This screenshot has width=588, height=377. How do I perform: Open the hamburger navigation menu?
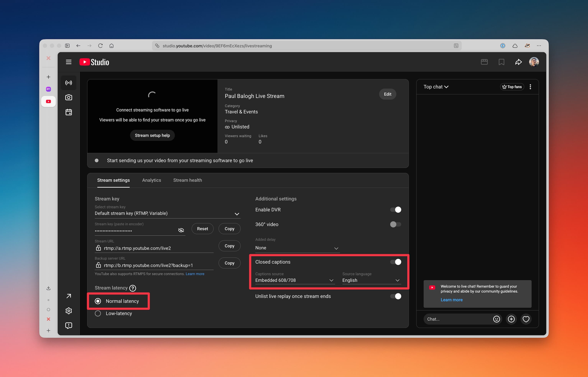pos(68,62)
